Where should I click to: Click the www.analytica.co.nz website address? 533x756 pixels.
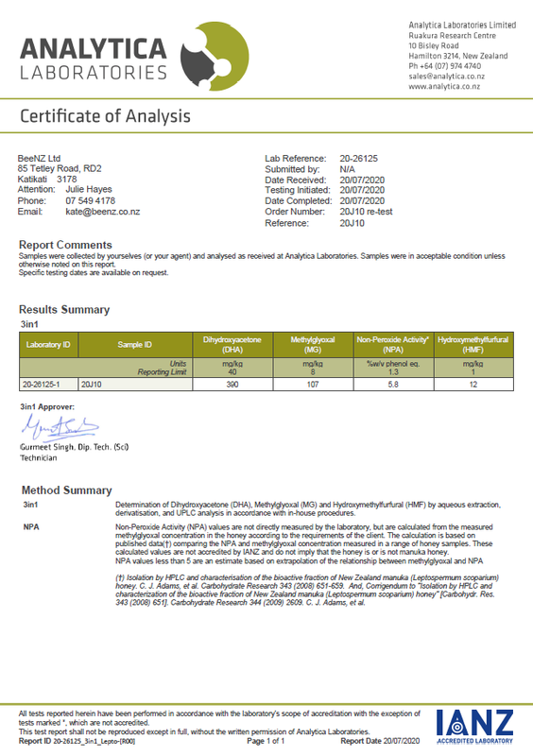444,86
